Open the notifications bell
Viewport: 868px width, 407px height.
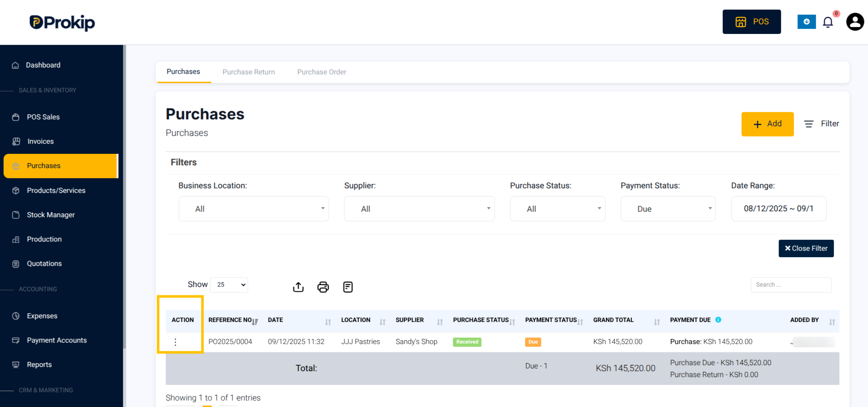pos(828,22)
